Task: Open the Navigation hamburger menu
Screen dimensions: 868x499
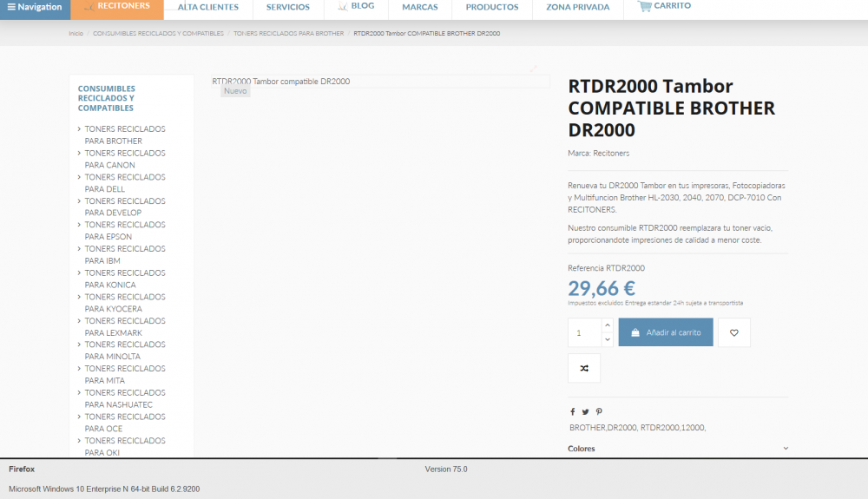Action: [x=35, y=7]
